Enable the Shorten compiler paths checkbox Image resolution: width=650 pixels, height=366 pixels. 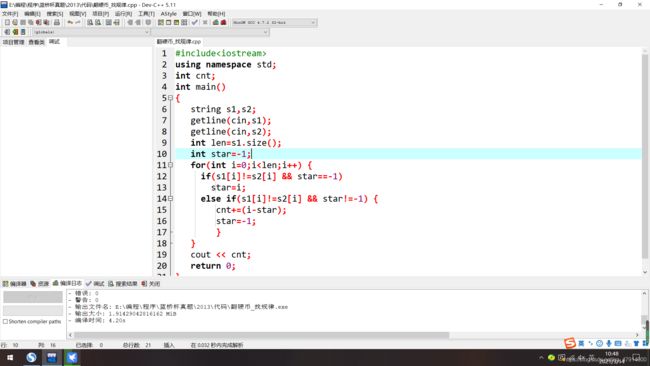pos(5,321)
